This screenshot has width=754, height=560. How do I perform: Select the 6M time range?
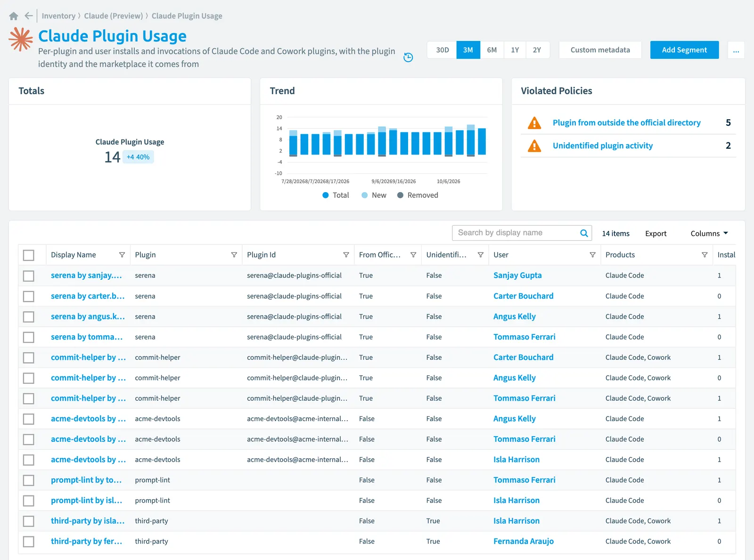pos(492,50)
